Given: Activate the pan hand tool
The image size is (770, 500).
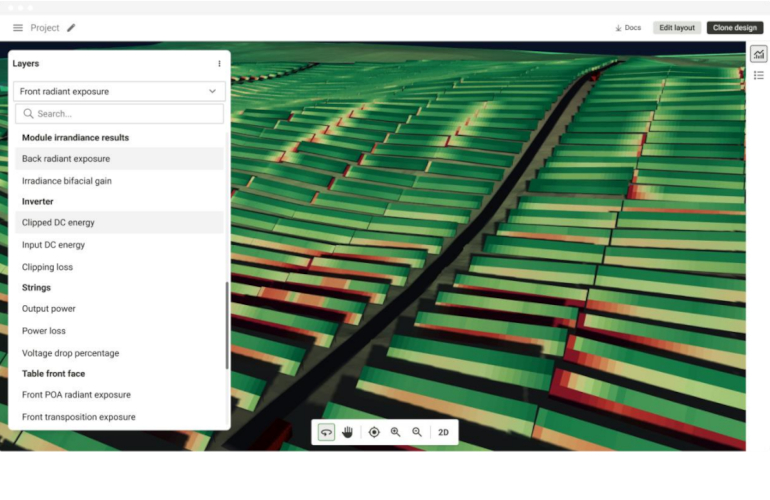Looking at the screenshot, I should tap(348, 432).
